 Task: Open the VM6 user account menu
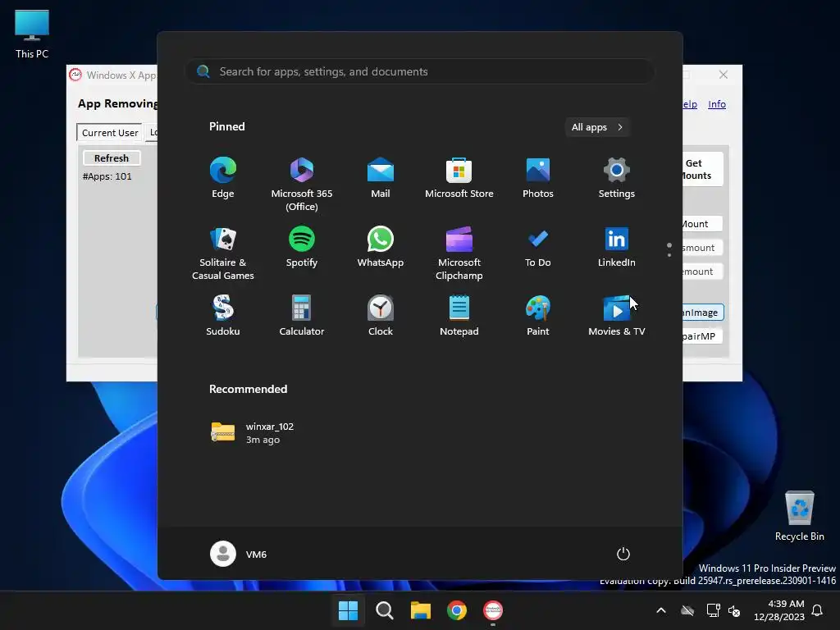click(239, 554)
